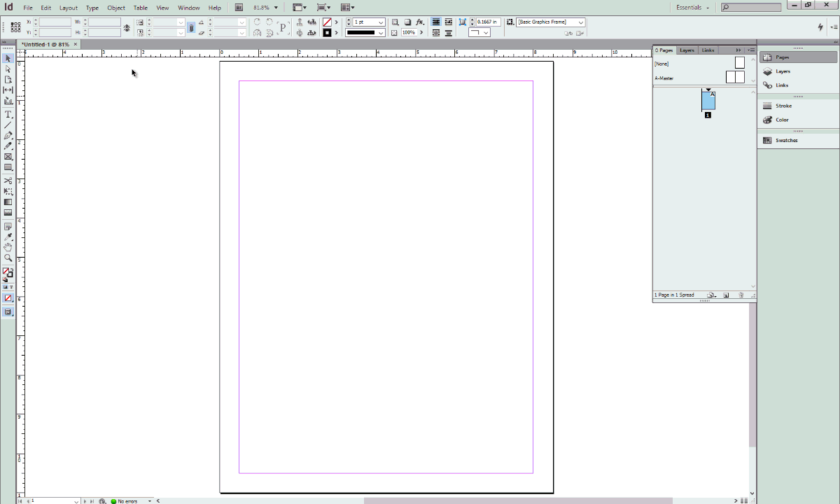Select the Hand tool

coord(8,246)
